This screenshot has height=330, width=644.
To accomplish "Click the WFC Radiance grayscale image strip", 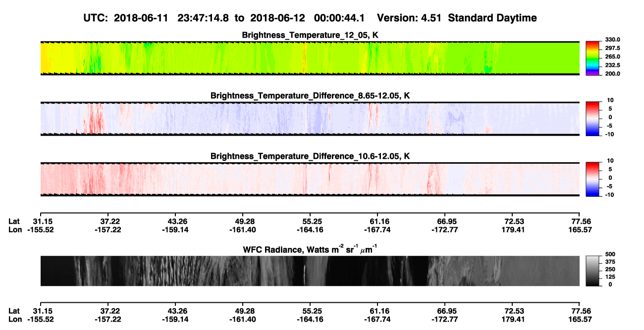I will coord(310,271).
